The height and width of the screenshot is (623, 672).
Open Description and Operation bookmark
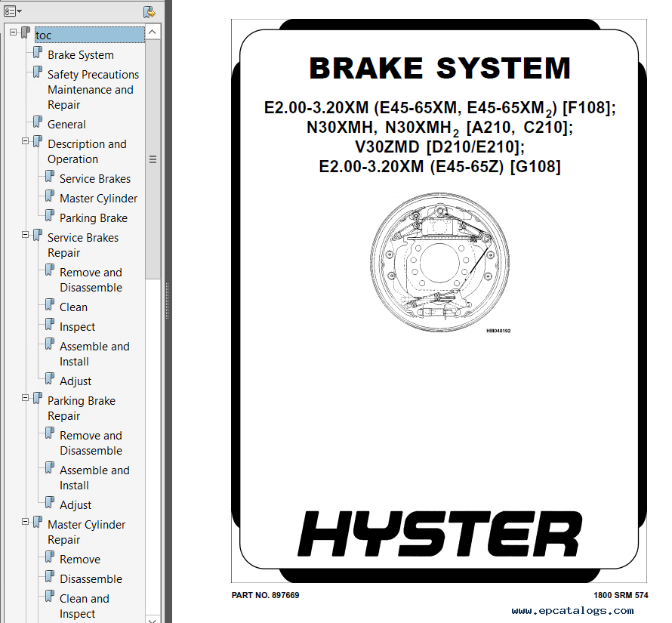click(87, 151)
